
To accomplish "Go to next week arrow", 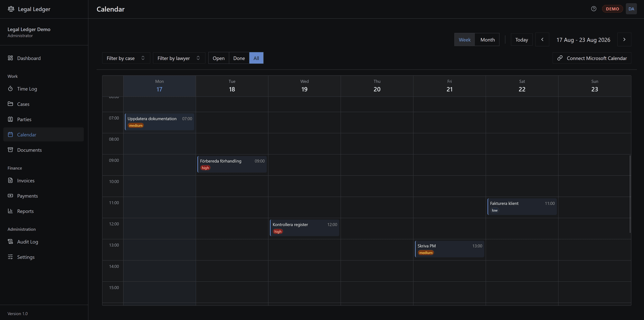I will click(x=624, y=40).
